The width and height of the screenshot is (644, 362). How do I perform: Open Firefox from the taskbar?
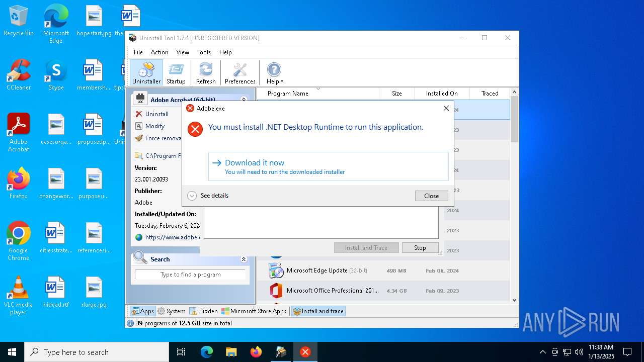[x=256, y=352]
